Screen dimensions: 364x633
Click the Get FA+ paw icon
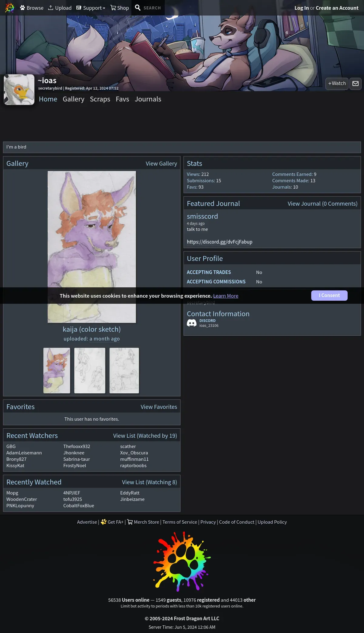(104, 522)
